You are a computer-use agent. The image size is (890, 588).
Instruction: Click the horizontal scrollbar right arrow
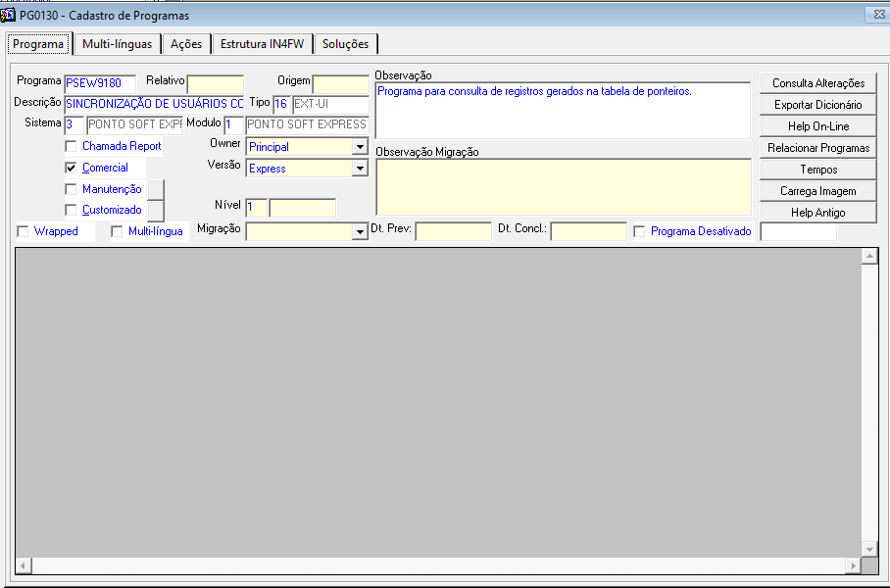(853, 565)
